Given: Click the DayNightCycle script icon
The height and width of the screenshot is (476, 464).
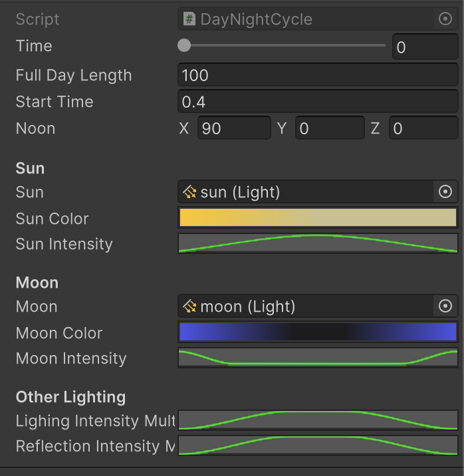Looking at the screenshot, I should tap(189, 19).
